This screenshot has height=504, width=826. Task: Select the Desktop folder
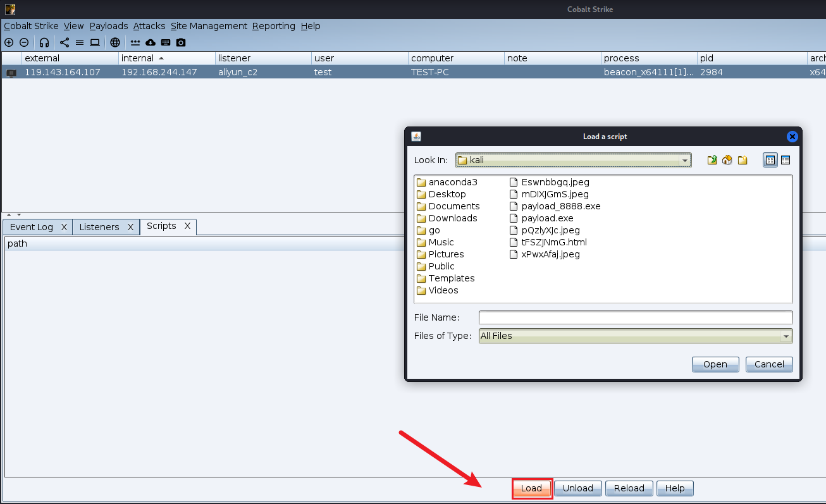441,194
